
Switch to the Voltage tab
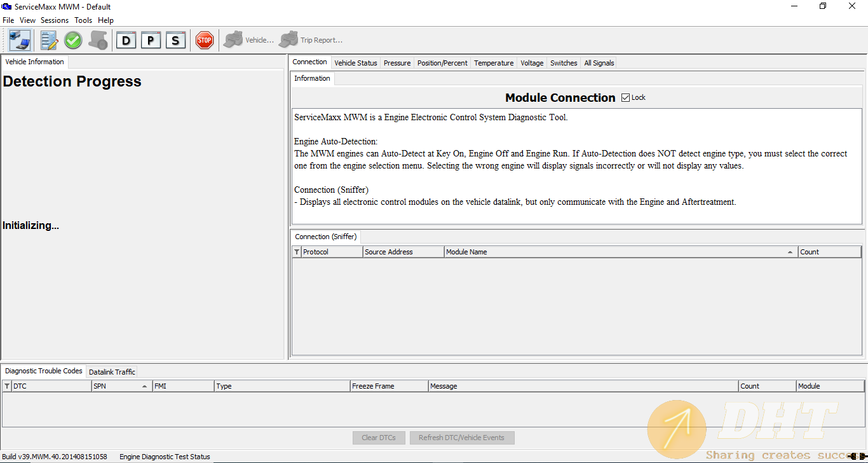tap(532, 63)
